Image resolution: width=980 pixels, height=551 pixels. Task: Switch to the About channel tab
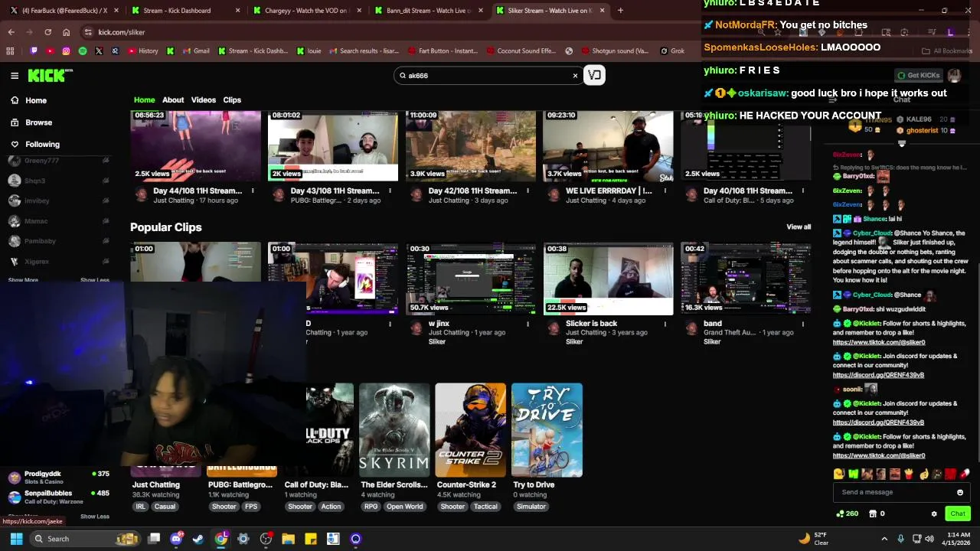173,100
